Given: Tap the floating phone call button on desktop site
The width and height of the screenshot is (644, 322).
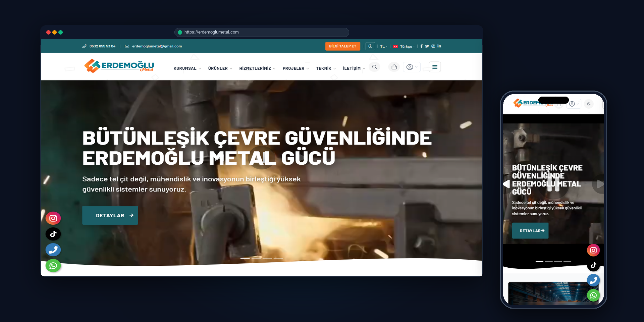Looking at the screenshot, I should (x=53, y=250).
